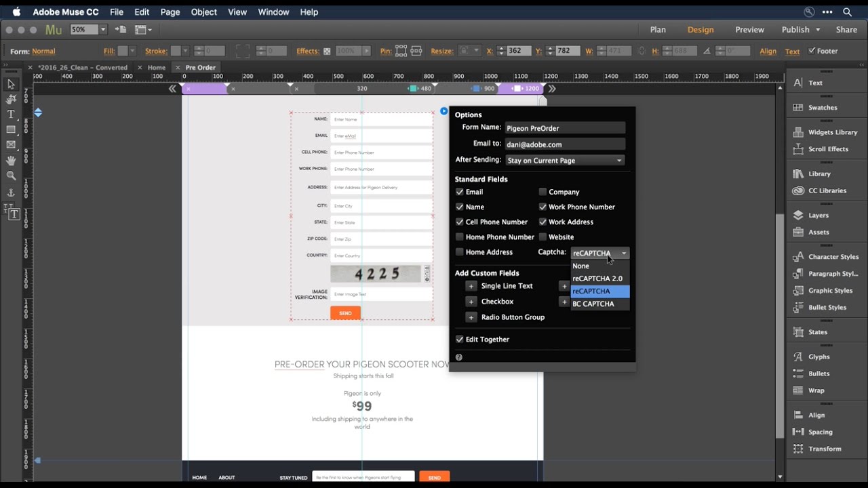The width and height of the screenshot is (868, 488).
Task: Open the Character Styles panel
Action: [825, 257]
